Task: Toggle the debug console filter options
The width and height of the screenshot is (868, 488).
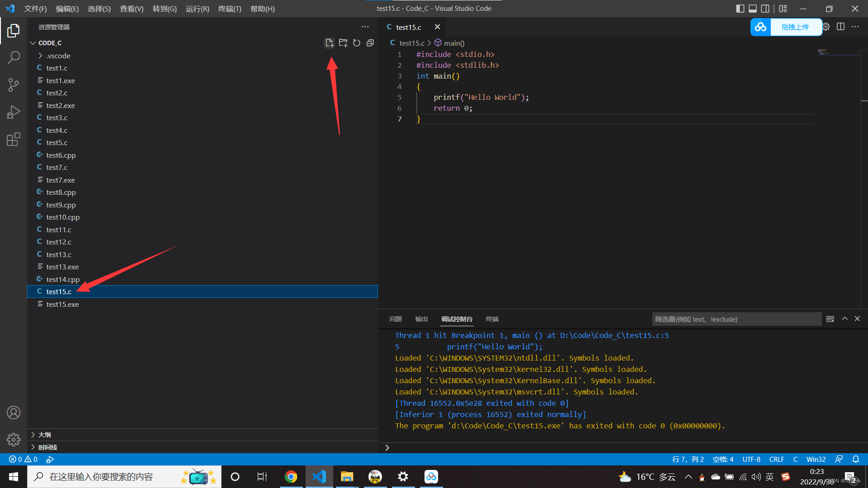Action: coord(830,319)
